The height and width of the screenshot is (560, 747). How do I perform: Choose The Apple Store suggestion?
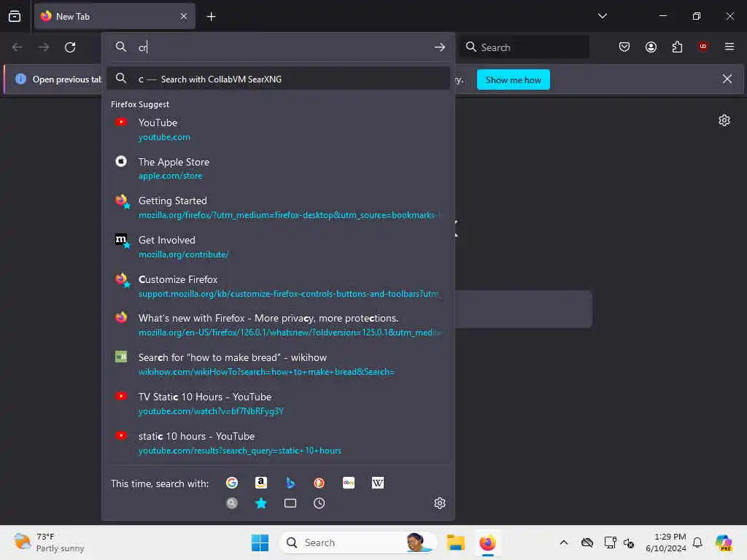278,168
